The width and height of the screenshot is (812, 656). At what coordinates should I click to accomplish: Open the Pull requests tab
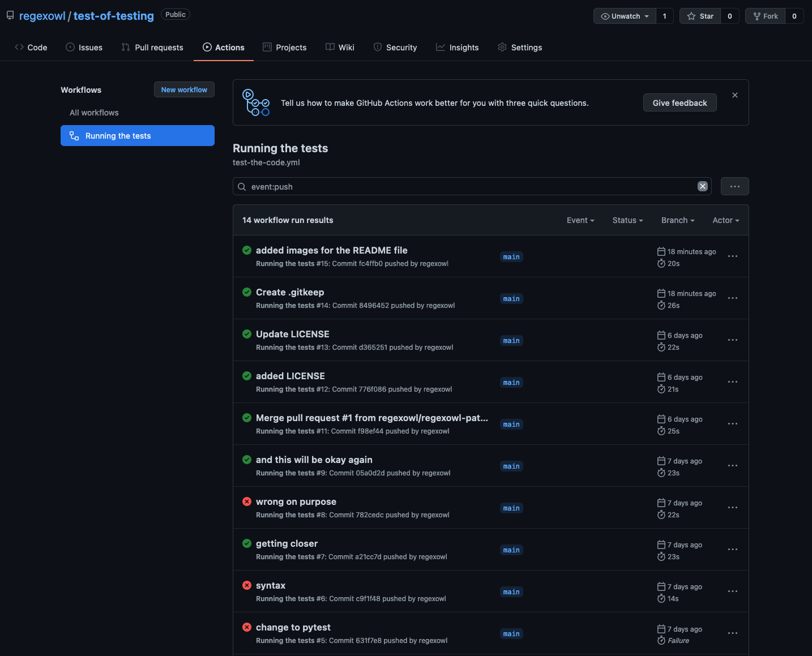pos(152,48)
